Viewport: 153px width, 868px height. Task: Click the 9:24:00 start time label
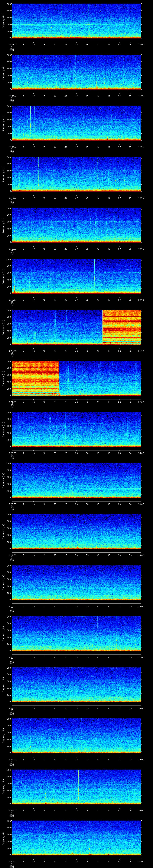pyautogui.click(x=12, y=555)
